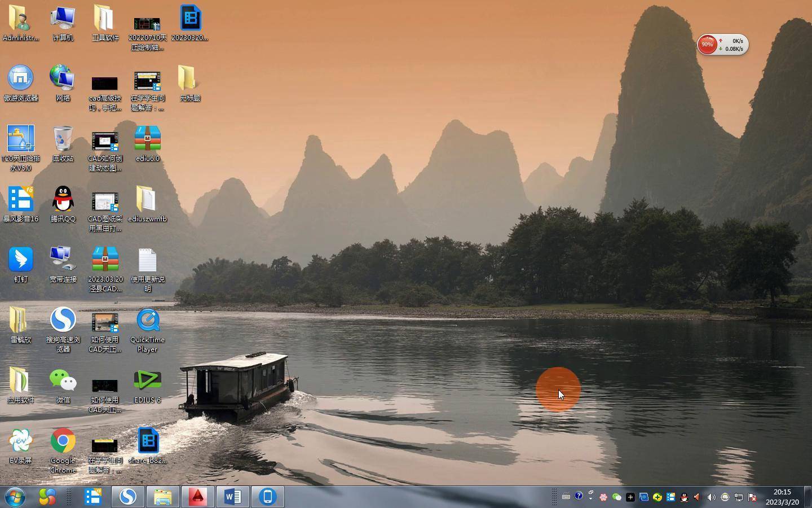Open the 网络 desktop icon

pyautogui.click(x=63, y=83)
